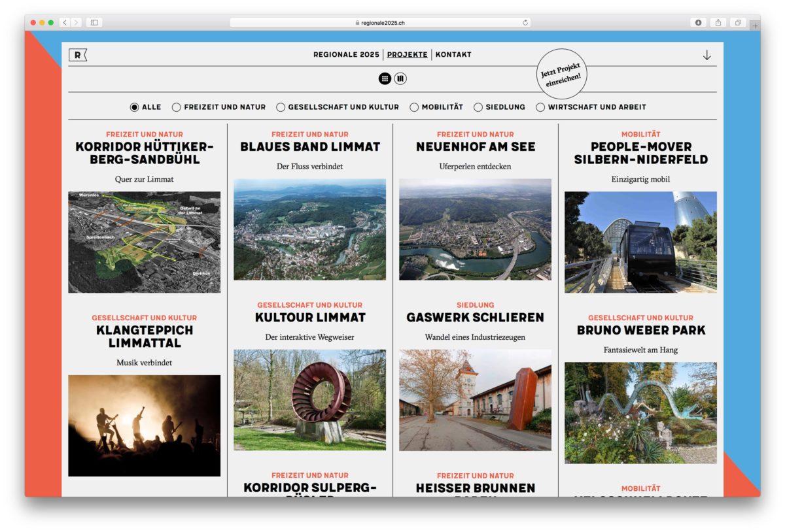
Task: Open the Projekte menu item
Action: pos(407,55)
